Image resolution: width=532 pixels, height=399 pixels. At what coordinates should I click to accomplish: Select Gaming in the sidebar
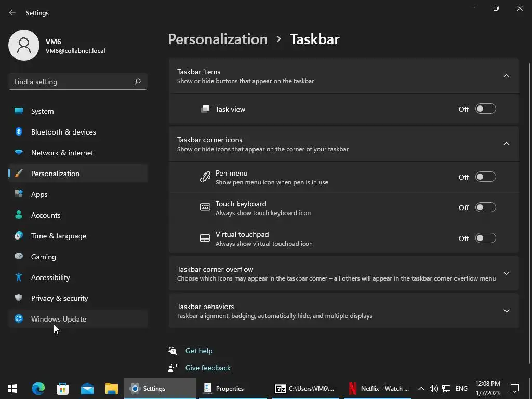tap(78, 257)
